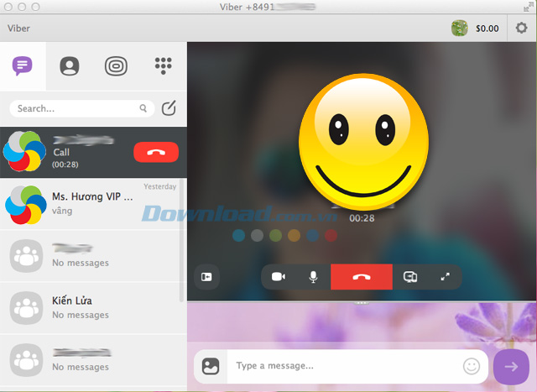Open the settings gear

(x=522, y=28)
